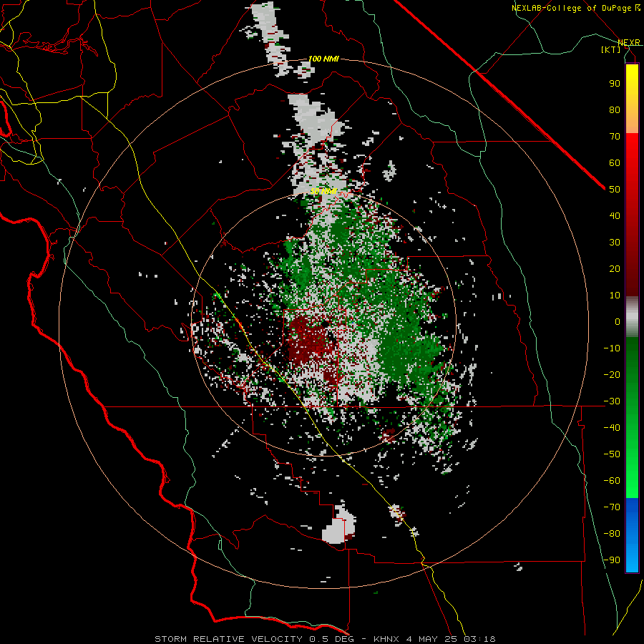The image size is (644, 644).
Task: Click the 70 value on velocity scale
Action: 615,137
